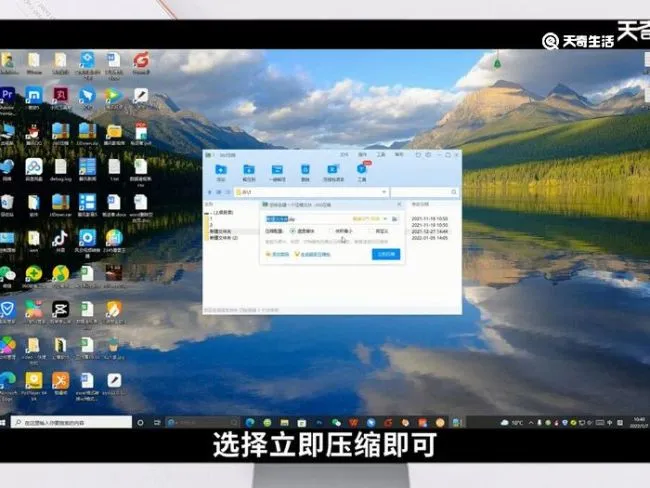Screen dimensions: 650x488
Task: Open the 工具 menu in the title bar
Action: point(381,155)
